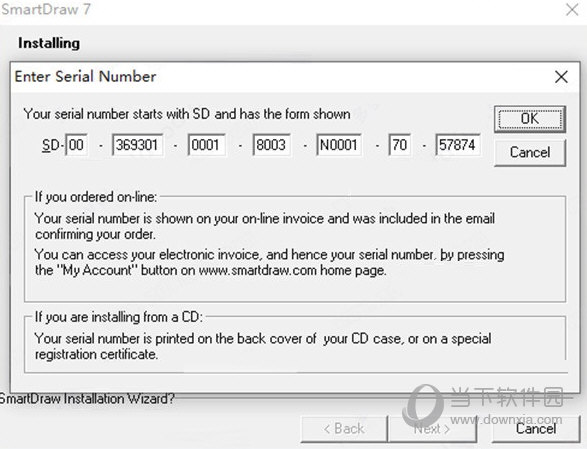Image resolution: width=587 pixels, height=449 pixels.
Task: Focus the serial field containing 00
Action: 77,145
